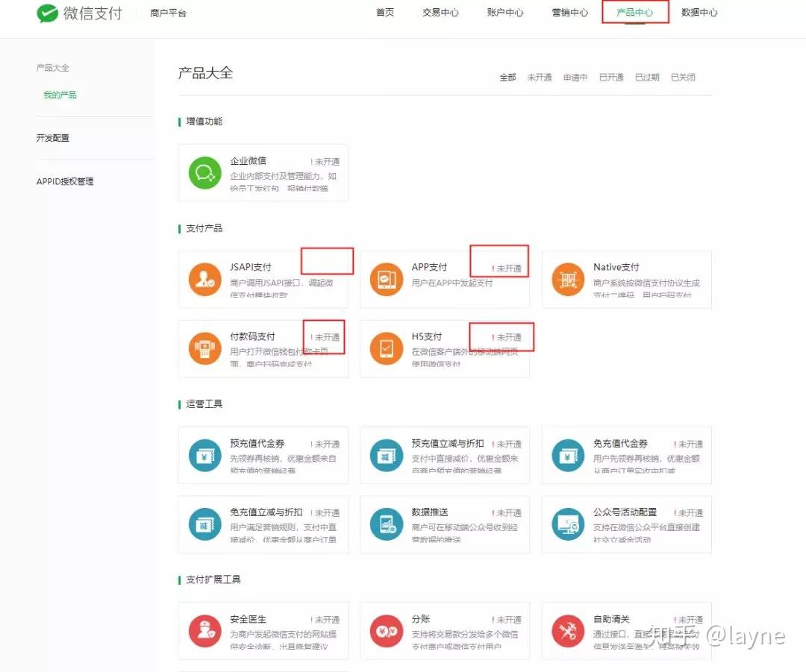Click the APP支付 product title
The height and width of the screenshot is (672, 806).
click(x=429, y=267)
